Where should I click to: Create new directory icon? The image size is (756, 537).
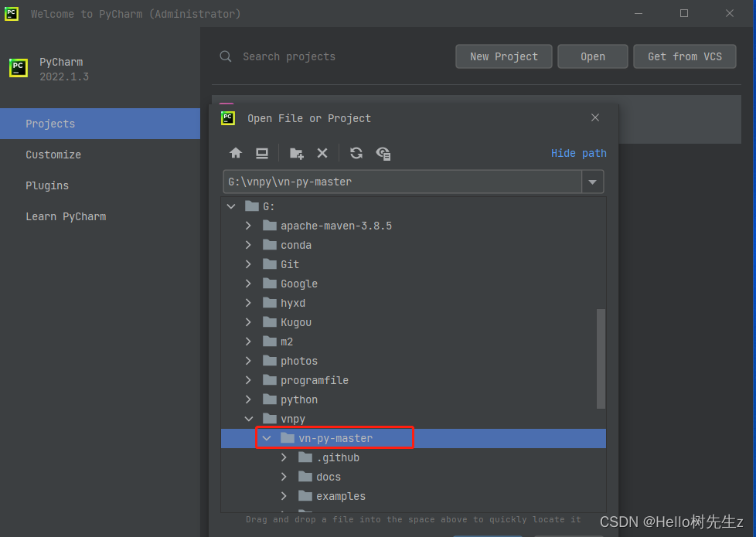point(297,153)
